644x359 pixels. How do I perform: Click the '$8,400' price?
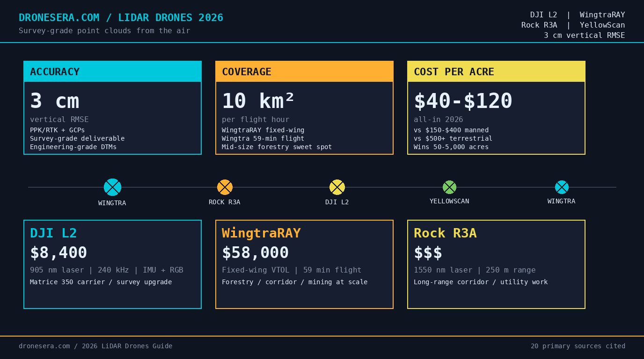click(x=59, y=253)
